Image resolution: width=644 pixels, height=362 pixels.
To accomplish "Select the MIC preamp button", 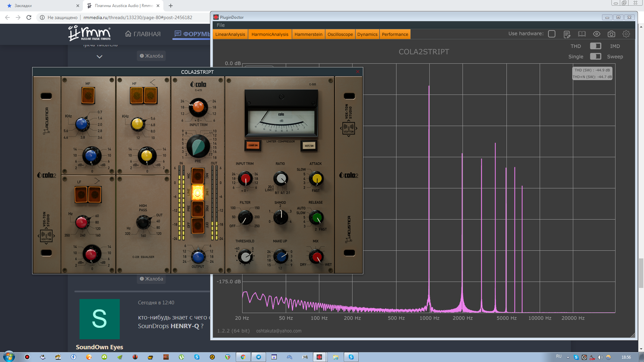I will 198,175.
